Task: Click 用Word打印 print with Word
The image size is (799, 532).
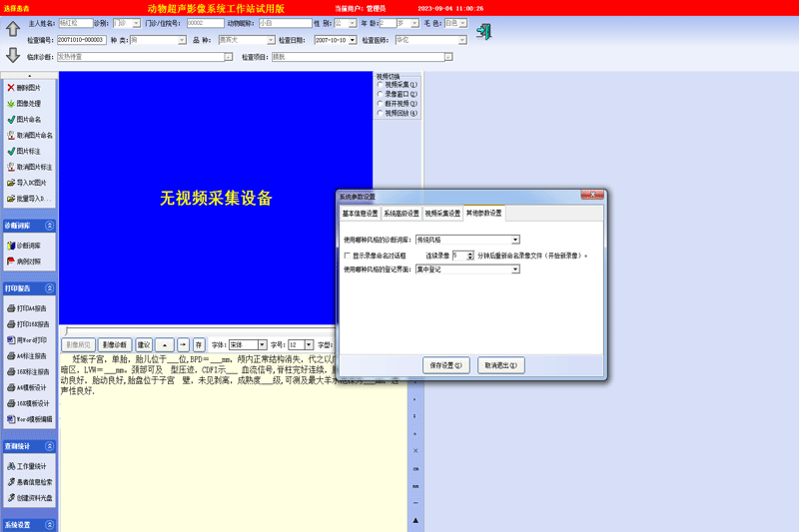Action: pos(27,339)
